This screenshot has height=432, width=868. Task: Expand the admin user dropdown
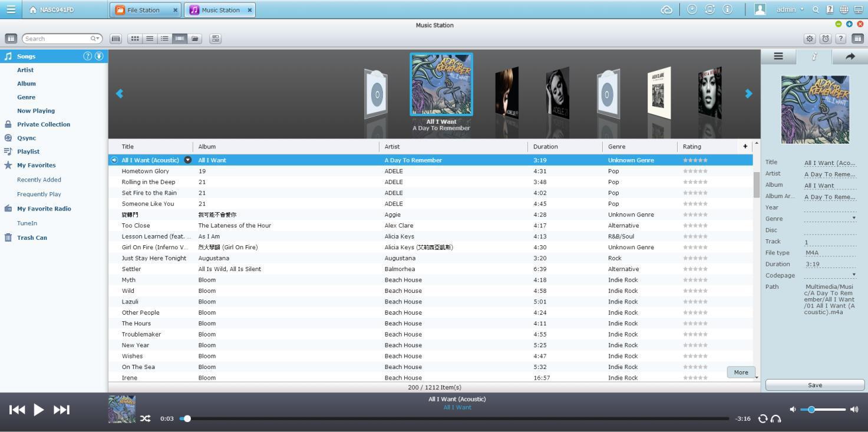790,9
